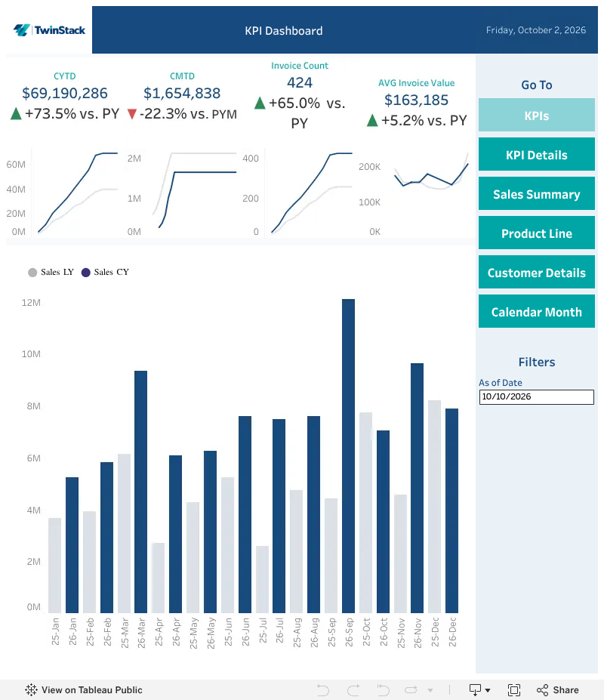Open the Product Line page
This screenshot has width=604, height=700.
pos(537,233)
